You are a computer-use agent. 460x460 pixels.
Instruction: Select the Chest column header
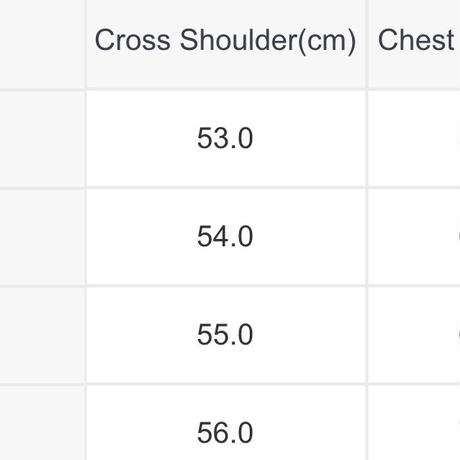(x=414, y=44)
